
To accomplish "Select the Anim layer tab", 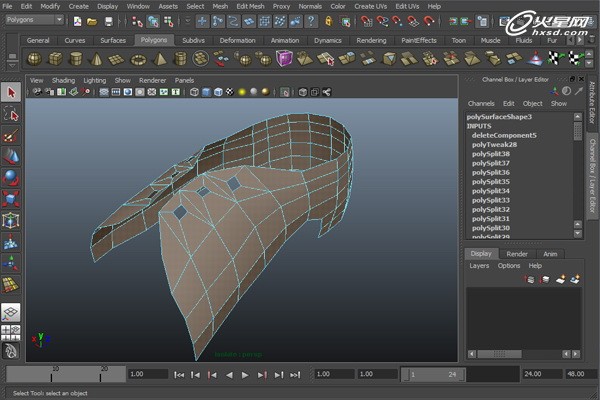I will pyautogui.click(x=550, y=254).
